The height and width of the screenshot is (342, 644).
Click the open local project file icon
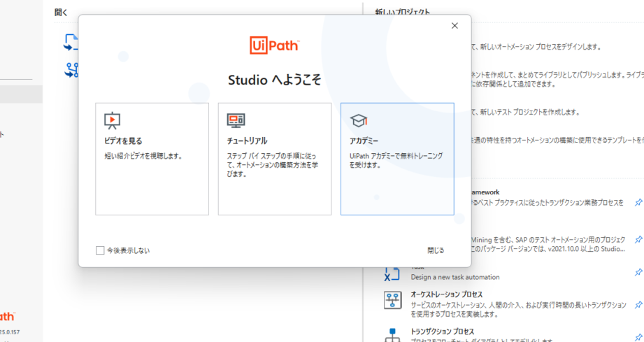click(x=71, y=43)
